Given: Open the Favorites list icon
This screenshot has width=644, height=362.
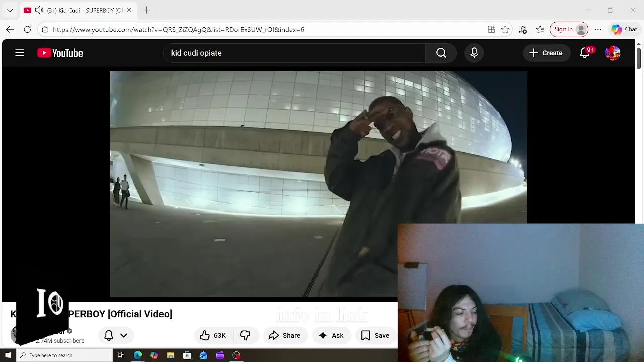Looking at the screenshot, I should [540, 29].
